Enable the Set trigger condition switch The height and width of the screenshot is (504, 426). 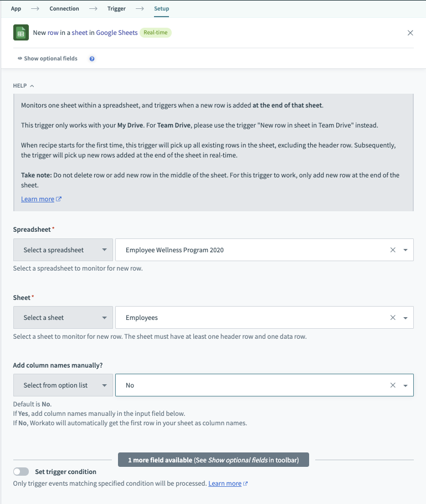click(21, 472)
